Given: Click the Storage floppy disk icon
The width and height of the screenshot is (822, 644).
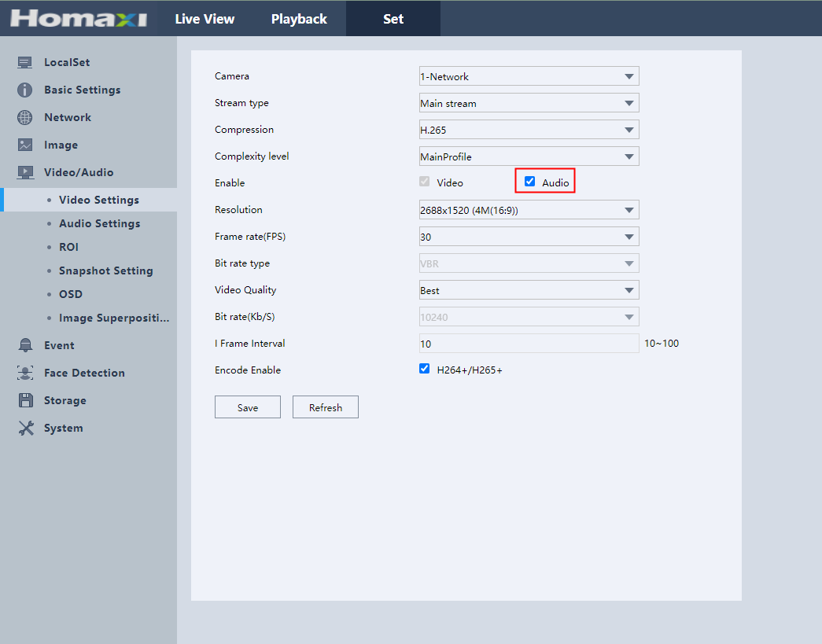Looking at the screenshot, I should 26,400.
